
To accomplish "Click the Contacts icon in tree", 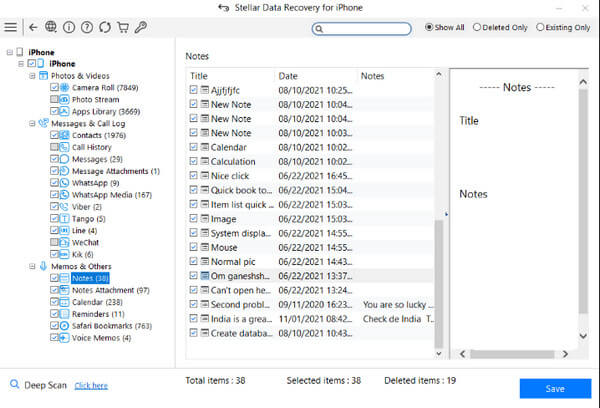I will coord(64,135).
